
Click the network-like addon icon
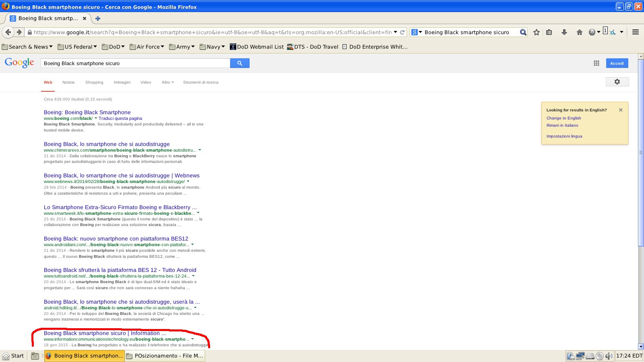[612, 32]
